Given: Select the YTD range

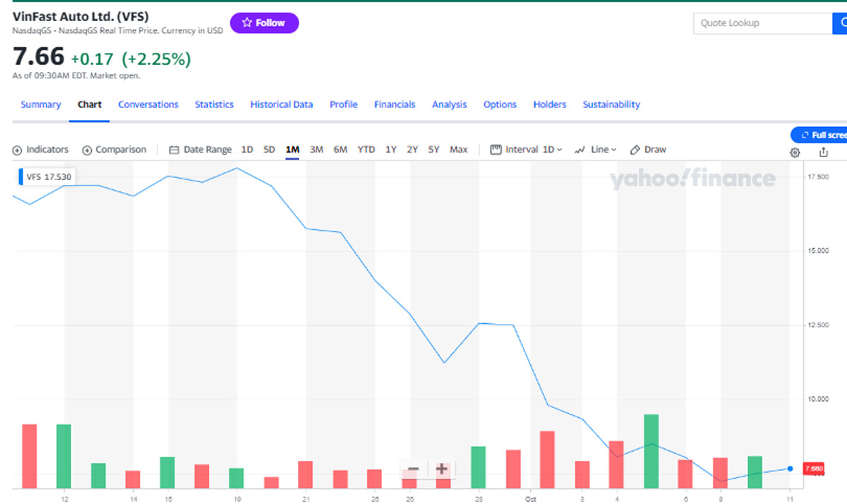Looking at the screenshot, I should pyautogui.click(x=366, y=150).
